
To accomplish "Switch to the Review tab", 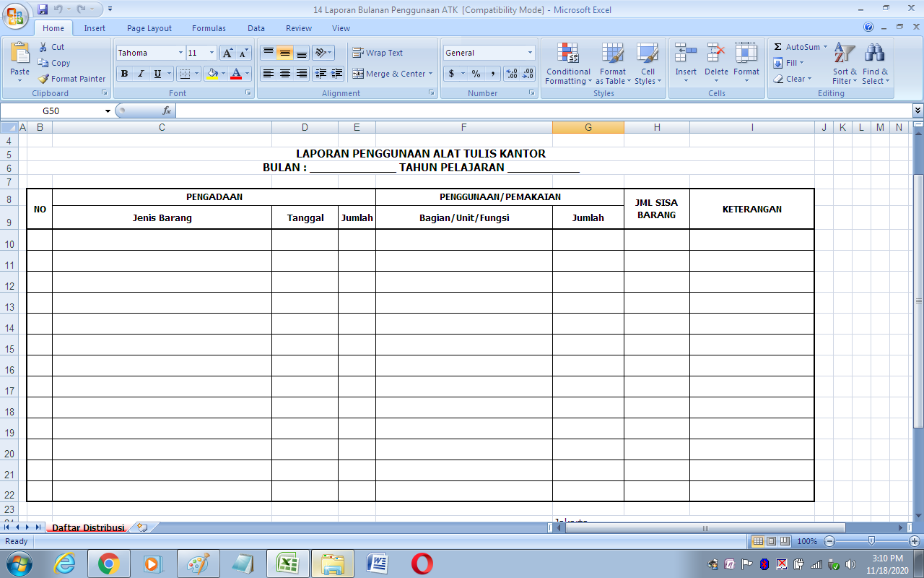I will [x=299, y=28].
